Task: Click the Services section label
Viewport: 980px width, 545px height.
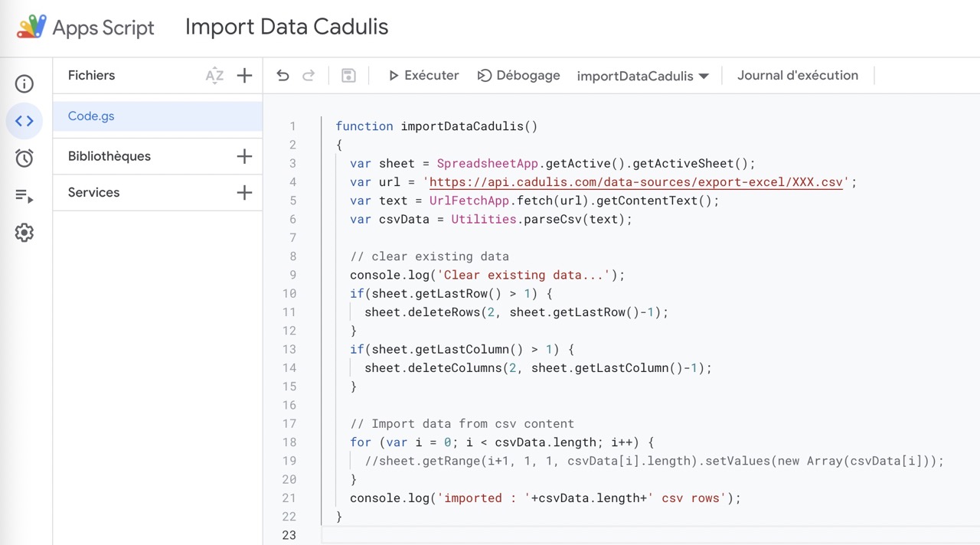Action: [93, 192]
